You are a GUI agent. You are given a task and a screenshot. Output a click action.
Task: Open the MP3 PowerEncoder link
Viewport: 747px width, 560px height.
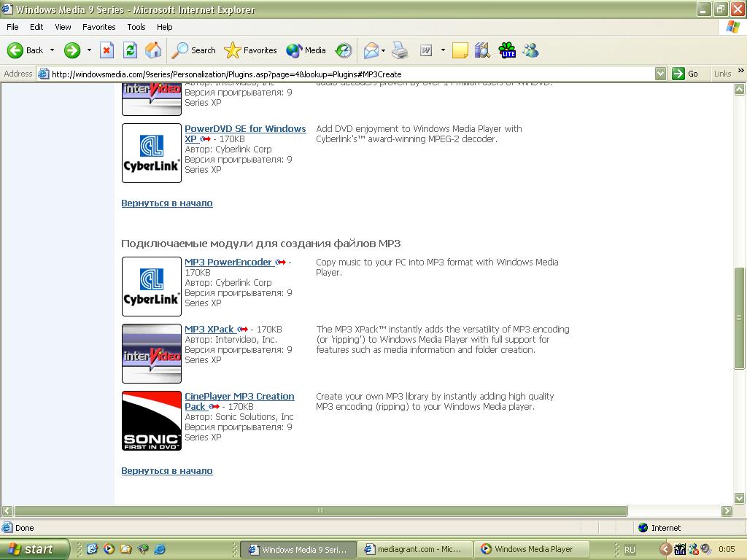228,262
